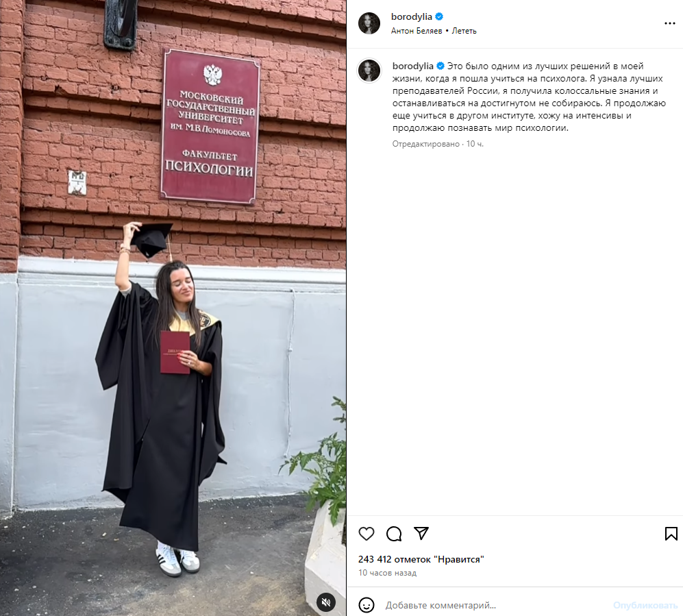
Task: Unmute the video sound
Action: coord(326,602)
